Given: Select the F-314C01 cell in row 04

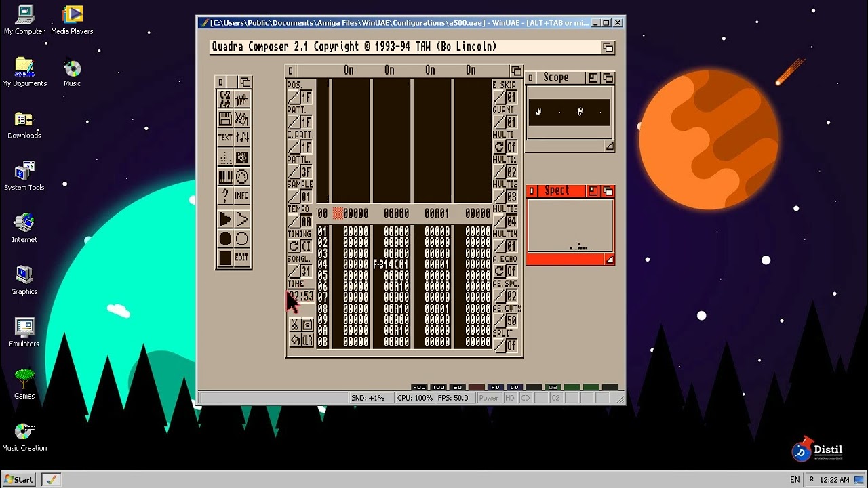Looking at the screenshot, I should coord(391,264).
